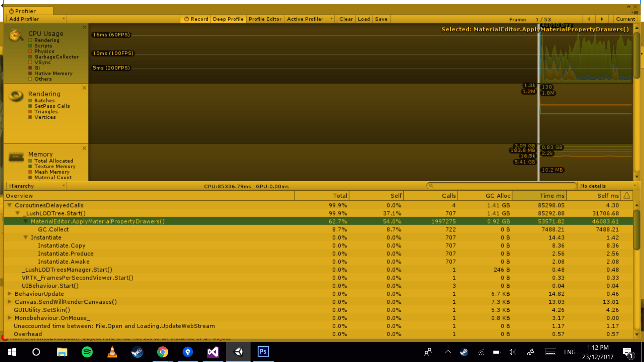Close the Rendering profiler module
This screenshot has height=362, width=644.
85,88
